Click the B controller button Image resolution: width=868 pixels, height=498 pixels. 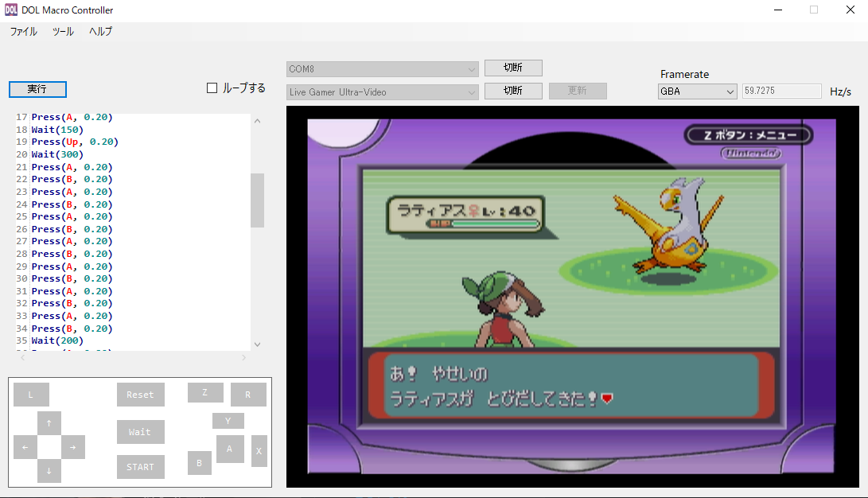coord(199,463)
